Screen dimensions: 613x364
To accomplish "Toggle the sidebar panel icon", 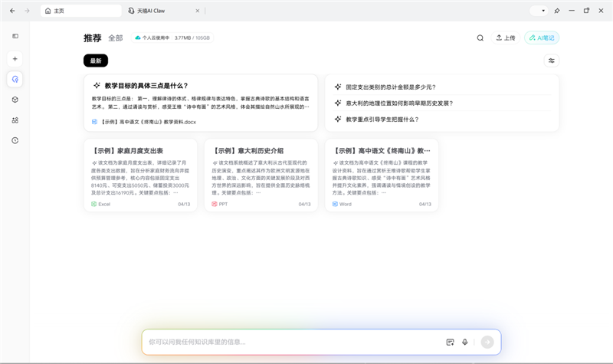I will tap(15, 36).
